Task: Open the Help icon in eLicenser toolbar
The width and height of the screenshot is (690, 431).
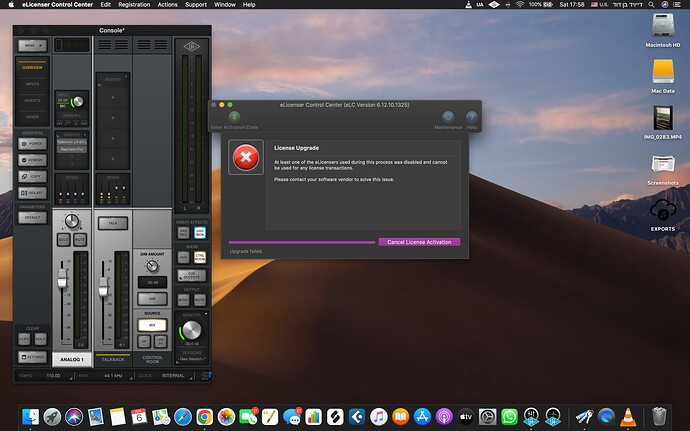Action: pyautogui.click(x=471, y=117)
